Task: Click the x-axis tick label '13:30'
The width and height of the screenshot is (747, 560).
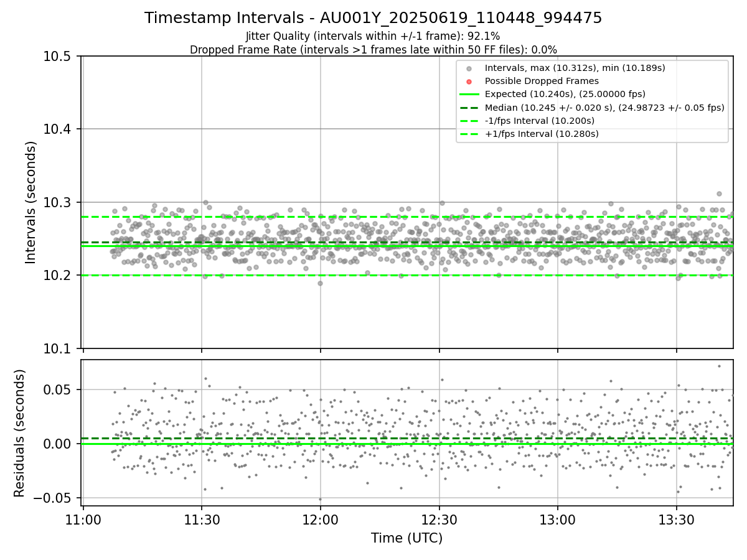Action: 677,520
